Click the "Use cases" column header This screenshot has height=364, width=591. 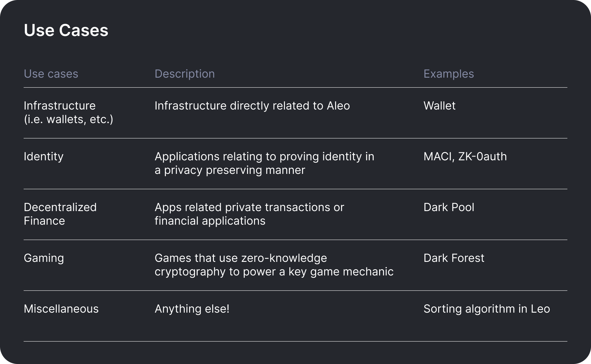click(51, 74)
